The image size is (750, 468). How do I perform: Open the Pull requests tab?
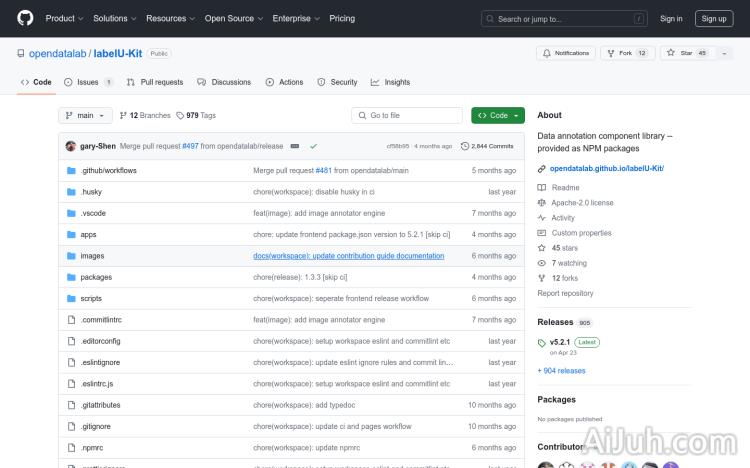(155, 82)
